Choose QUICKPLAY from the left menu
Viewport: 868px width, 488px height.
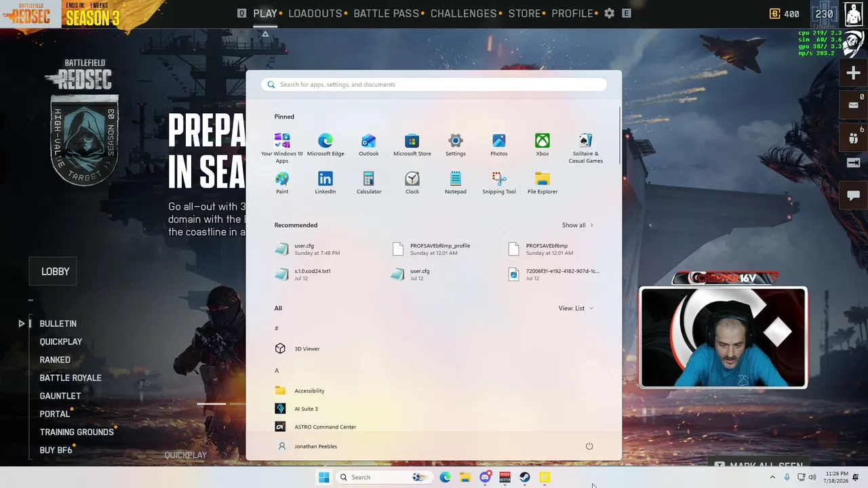coord(61,342)
